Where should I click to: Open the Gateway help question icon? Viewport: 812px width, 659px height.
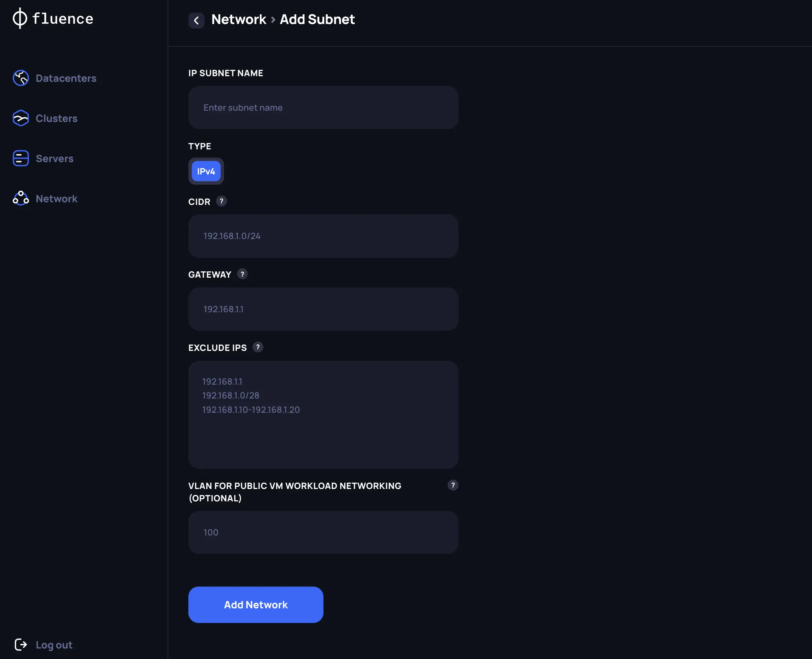242,274
